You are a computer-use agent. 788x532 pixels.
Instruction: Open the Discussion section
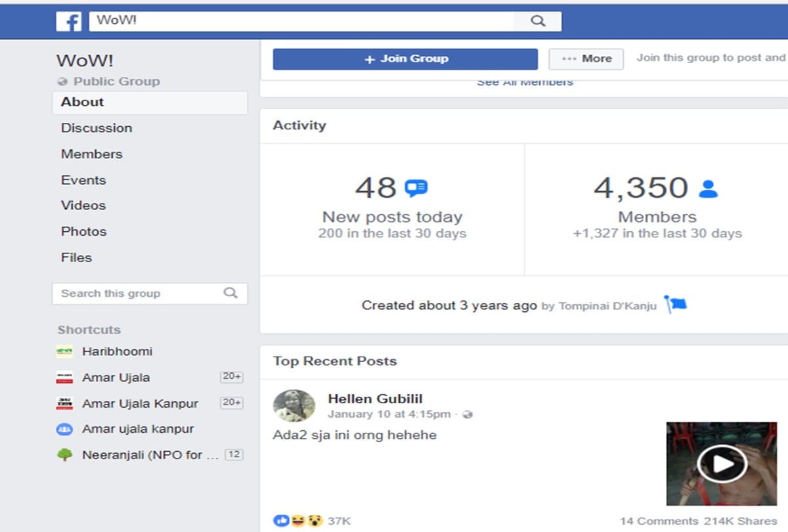pos(97,128)
